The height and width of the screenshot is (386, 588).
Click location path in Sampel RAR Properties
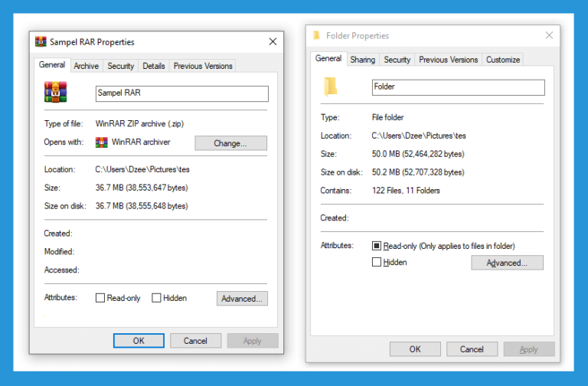[x=142, y=169]
